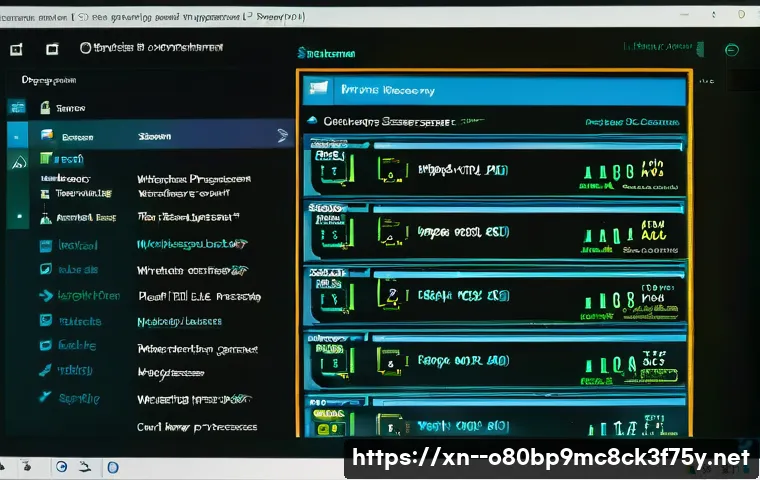Image resolution: width=760 pixels, height=480 pixels.
Task: Select the highlighted blue row in the left menu
Action: tap(150, 135)
